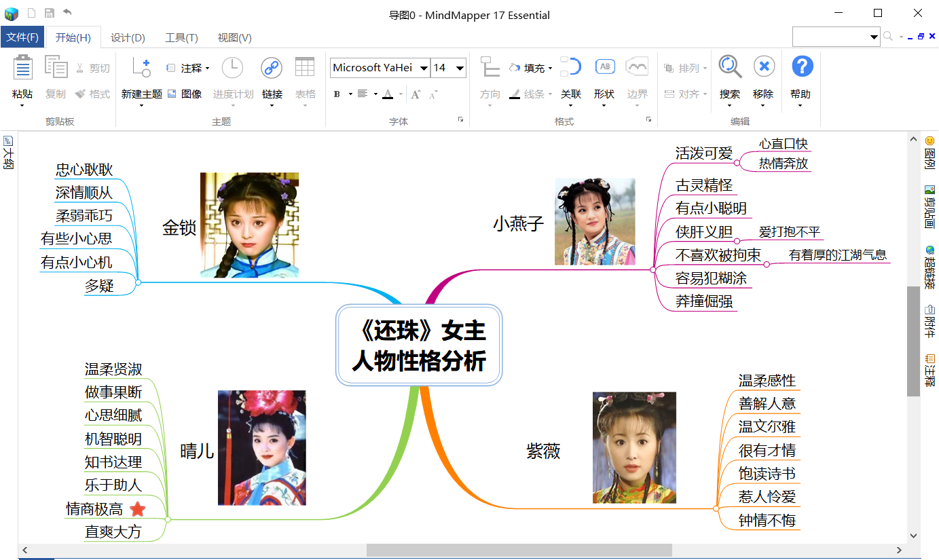Click the Shape (形状) icon

tap(604, 67)
